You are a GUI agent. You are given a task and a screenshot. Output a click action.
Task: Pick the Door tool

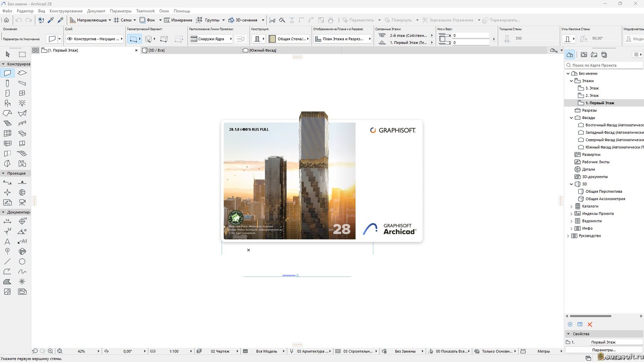click(7, 93)
